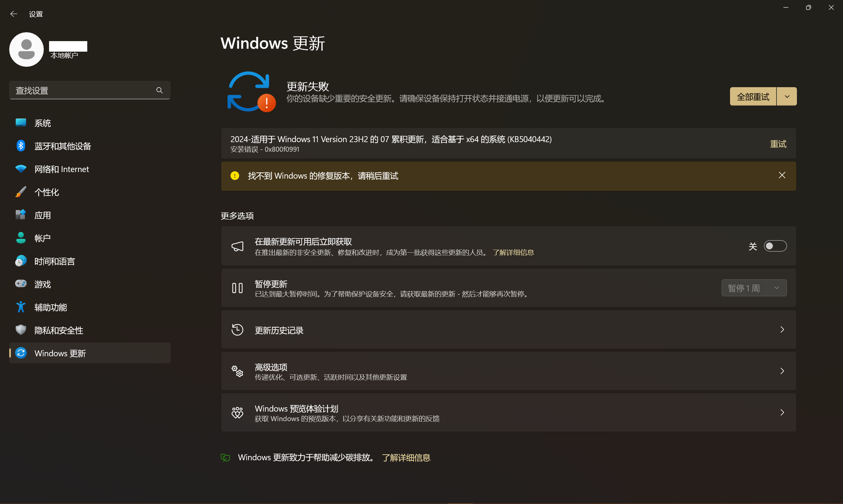Click the apps icon beside 应用

click(21, 214)
